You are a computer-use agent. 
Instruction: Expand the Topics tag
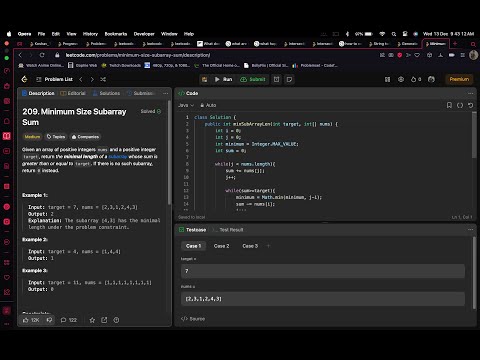[56, 137]
